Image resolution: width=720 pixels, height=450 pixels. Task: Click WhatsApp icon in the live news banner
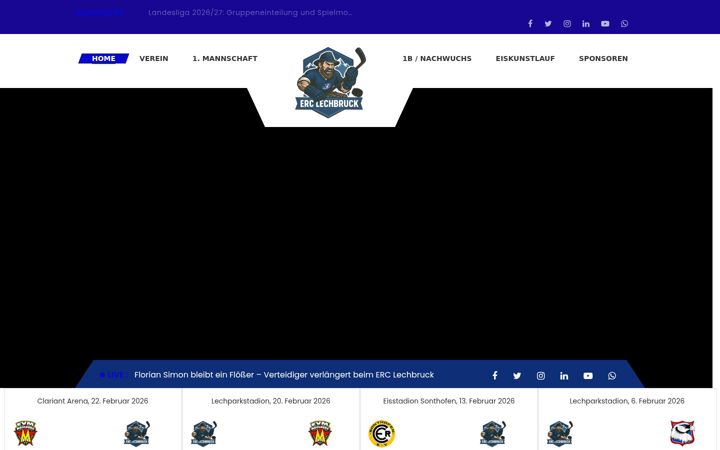pos(612,376)
